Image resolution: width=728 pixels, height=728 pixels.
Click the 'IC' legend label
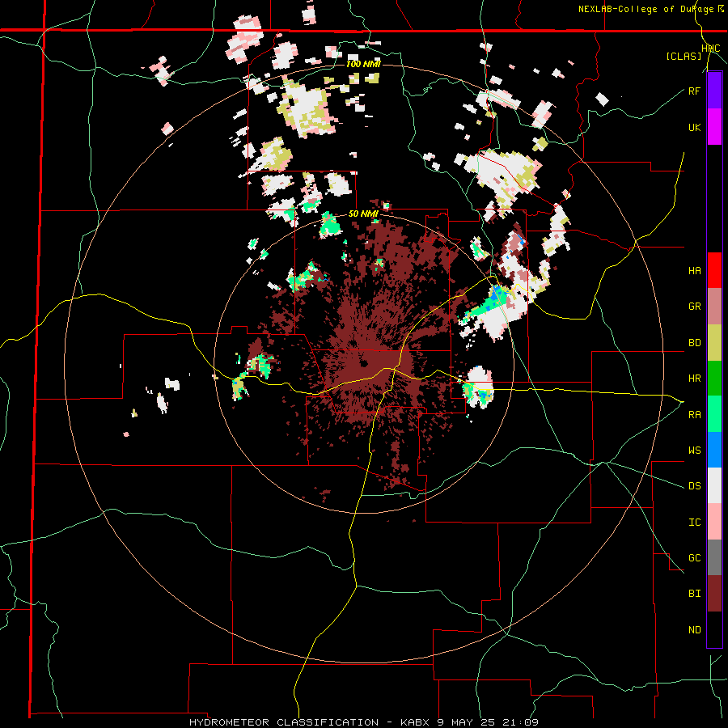tap(694, 523)
